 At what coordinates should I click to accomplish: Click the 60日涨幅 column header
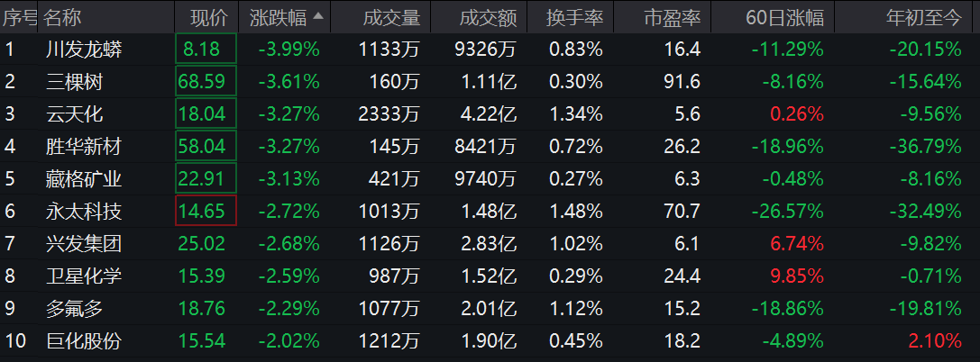785,17
